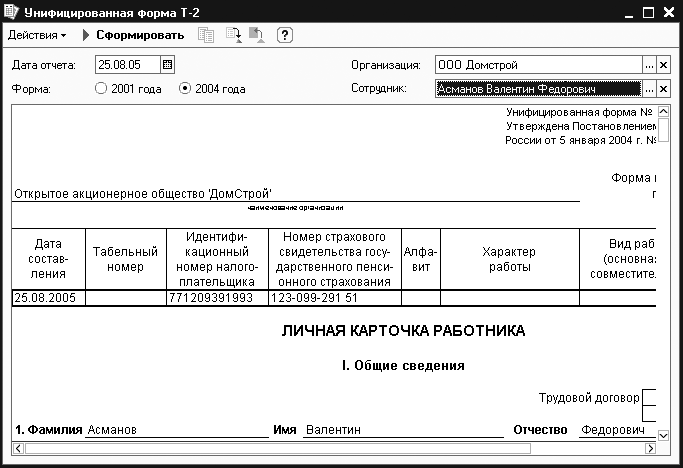Maximize the Унифицированная форма Т-2 window
Viewport: 683px width, 468px height.
pos(649,12)
